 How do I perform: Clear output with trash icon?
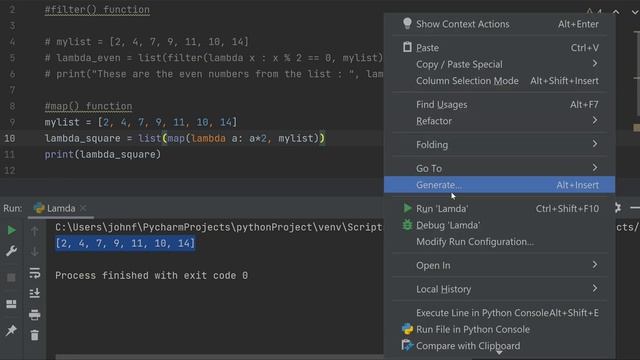(35, 335)
